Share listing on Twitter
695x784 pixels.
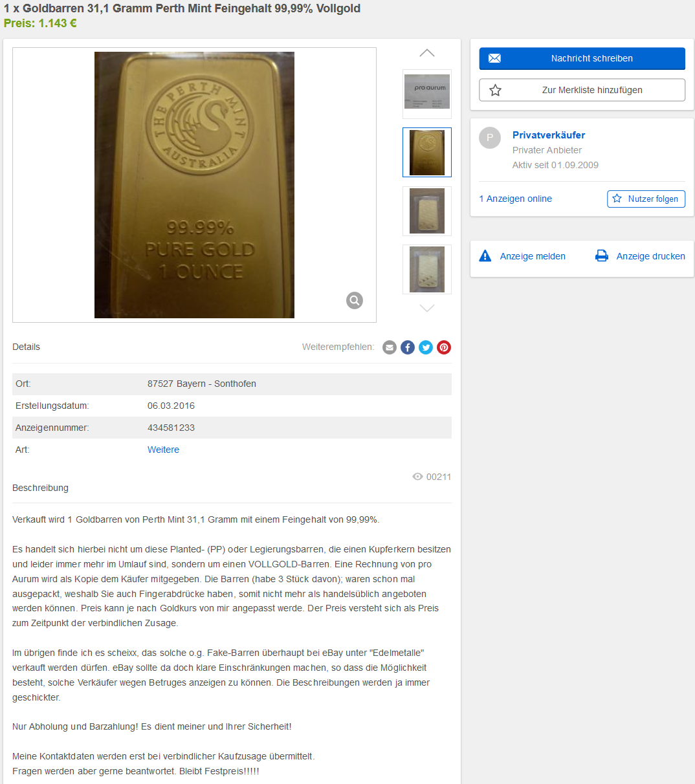pyautogui.click(x=426, y=347)
